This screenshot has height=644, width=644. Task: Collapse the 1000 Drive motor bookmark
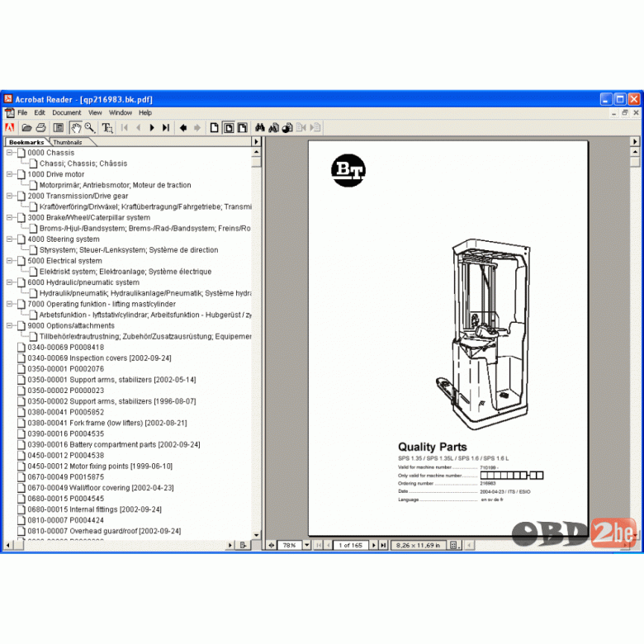(9, 174)
